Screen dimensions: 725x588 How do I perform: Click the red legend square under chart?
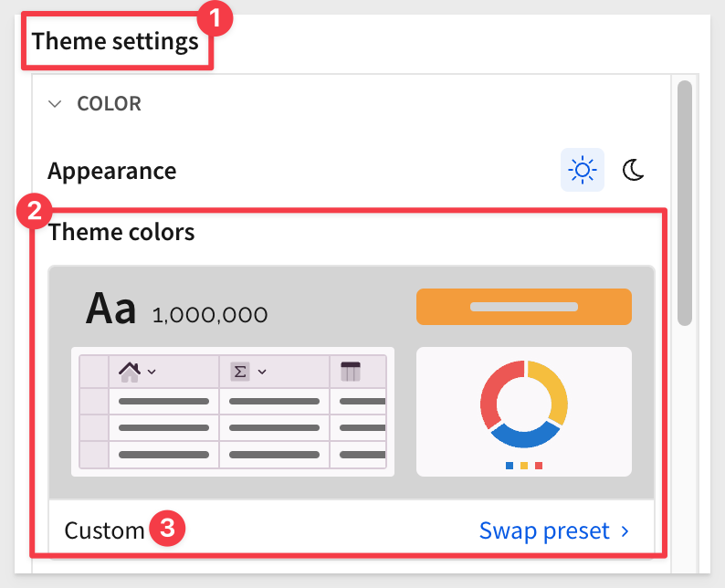click(x=539, y=466)
